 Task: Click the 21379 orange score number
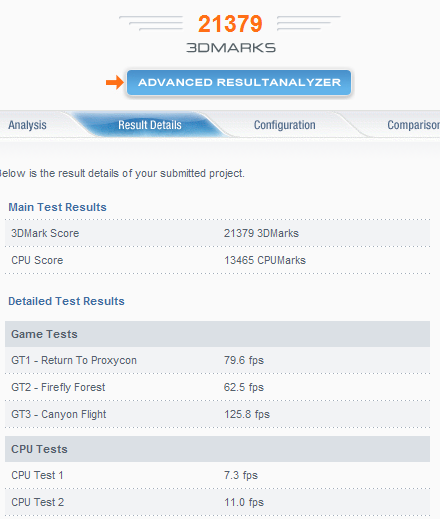230,24
